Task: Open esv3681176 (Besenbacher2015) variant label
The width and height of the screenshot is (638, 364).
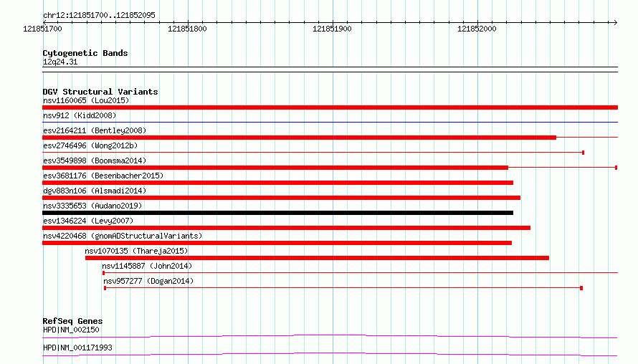Action: pos(103,176)
